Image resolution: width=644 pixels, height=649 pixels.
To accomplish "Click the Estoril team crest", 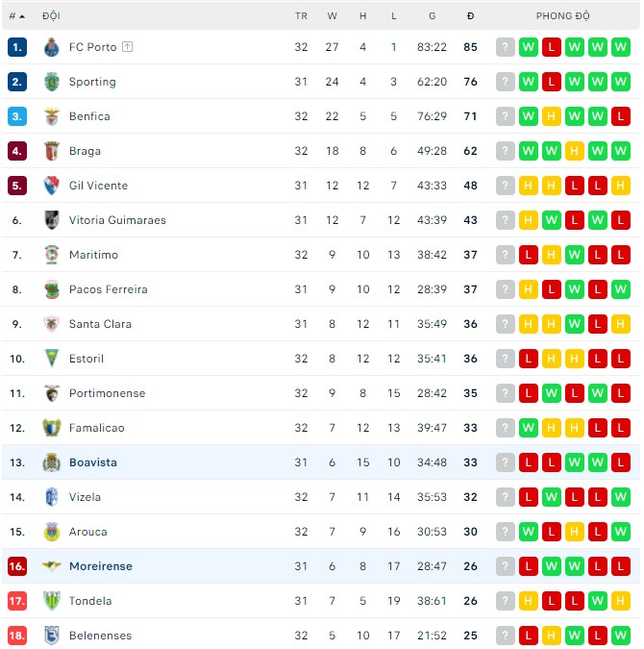I will (x=52, y=359).
